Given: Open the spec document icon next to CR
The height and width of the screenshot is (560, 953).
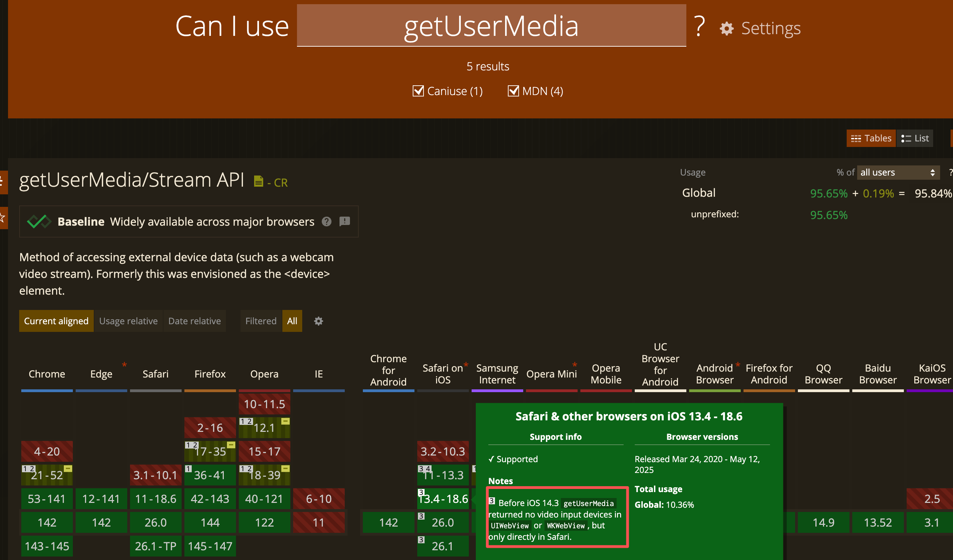Looking at the screenshot, I should point(258,181).
